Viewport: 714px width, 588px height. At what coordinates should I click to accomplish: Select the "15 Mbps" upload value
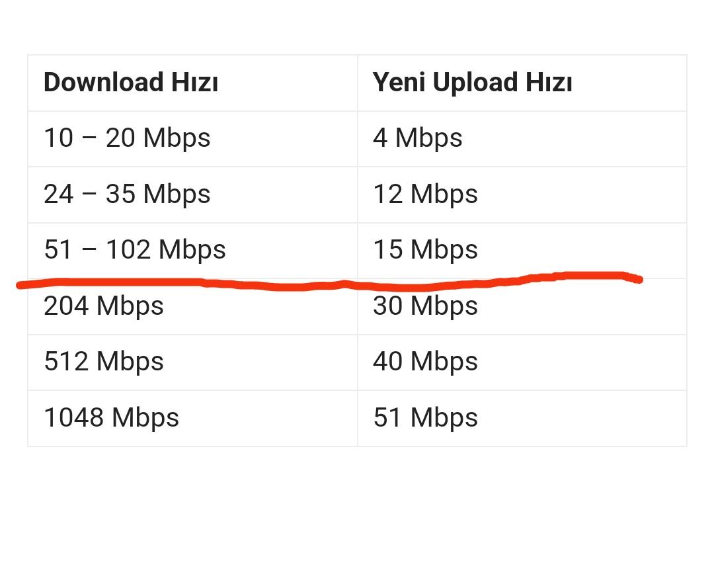pyautogui.click(x=425, y=250)
